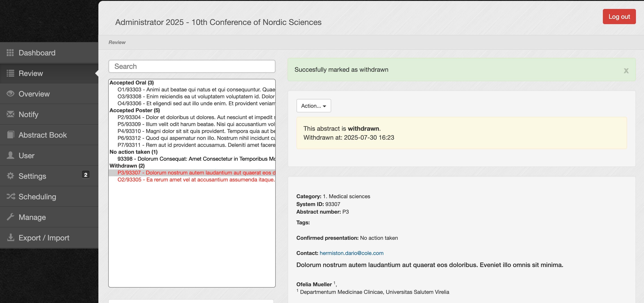644x303 pixels.
Task: Click the abstract Search field
Action: pyautogui.click(x=192, y=66)
